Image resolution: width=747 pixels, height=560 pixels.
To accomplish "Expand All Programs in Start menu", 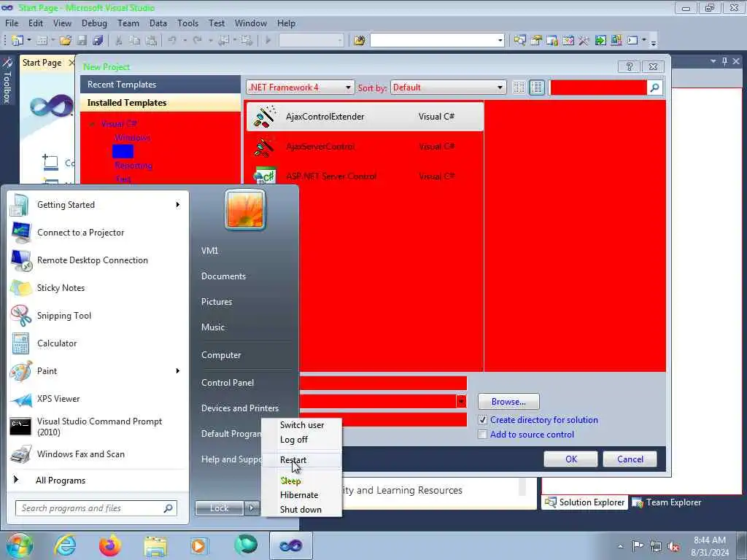I will (61, 481).
